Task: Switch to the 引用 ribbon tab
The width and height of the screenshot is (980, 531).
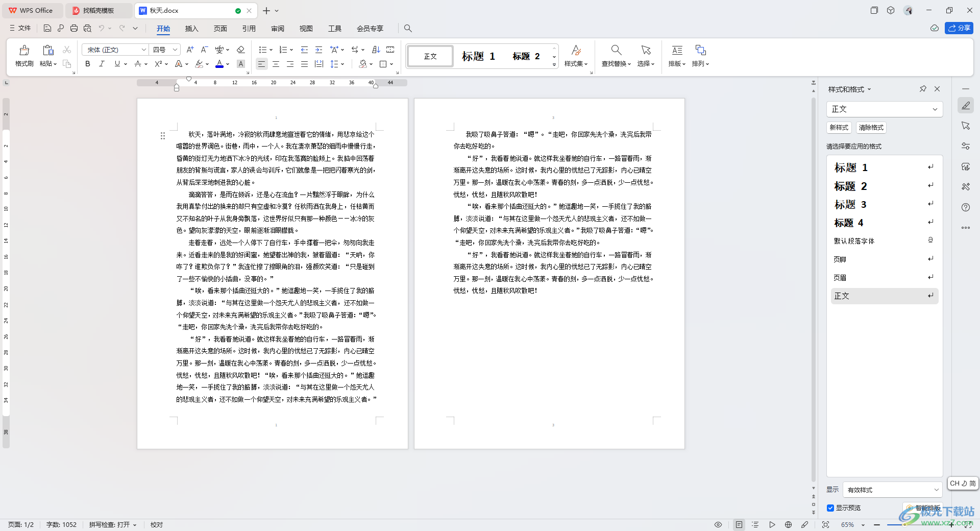Action: coord(249,29)
